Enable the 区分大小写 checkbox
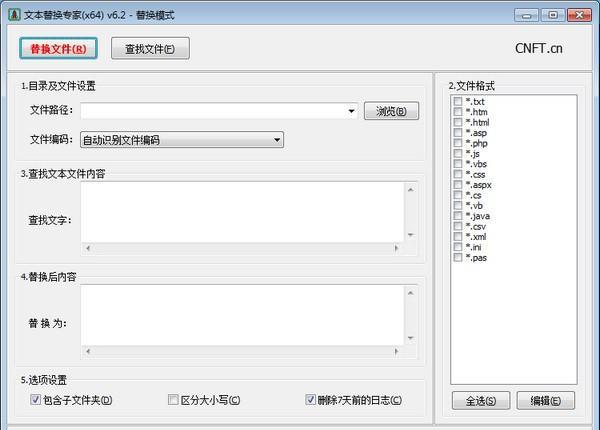Viewport: 600px width, 430px height. coord(174,401)
